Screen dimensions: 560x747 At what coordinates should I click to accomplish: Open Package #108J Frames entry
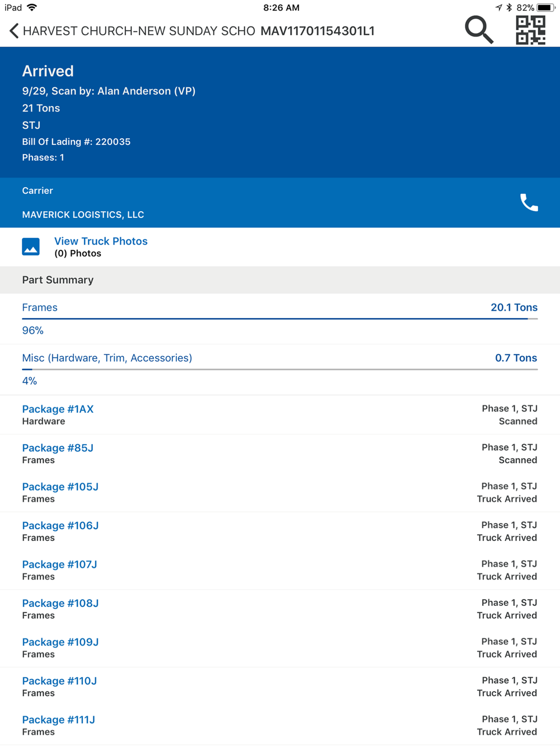point(60,603)
